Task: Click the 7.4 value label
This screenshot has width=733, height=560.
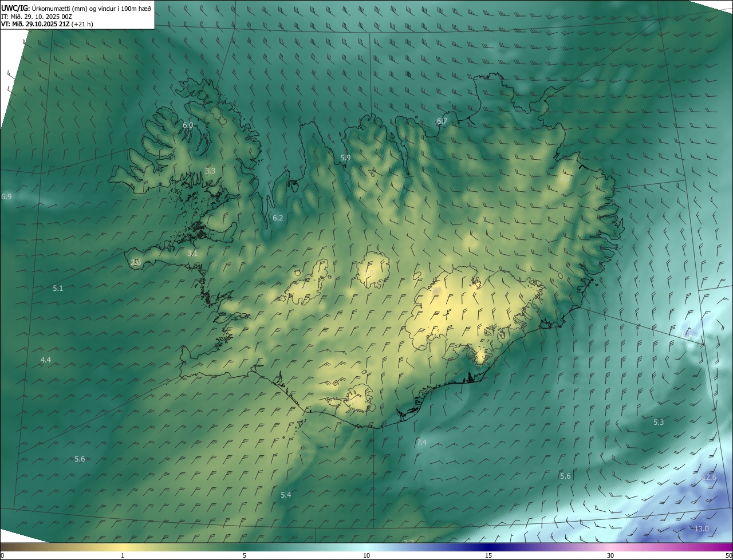Action: pos(421,443)
